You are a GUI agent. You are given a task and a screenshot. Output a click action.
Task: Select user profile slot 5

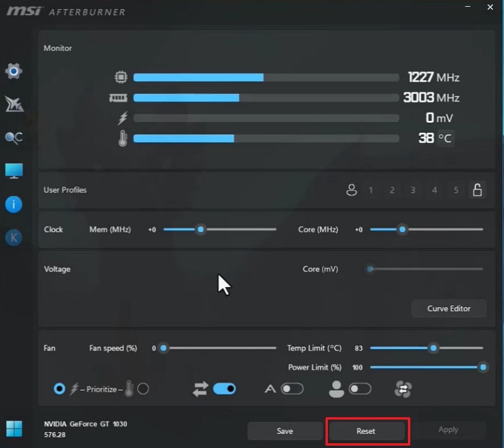(456, 190)
